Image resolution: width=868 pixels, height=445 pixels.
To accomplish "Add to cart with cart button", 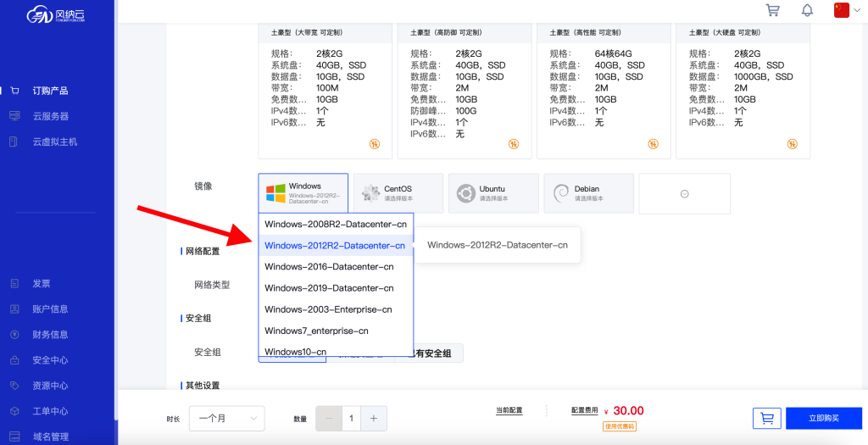I will click(766, 419).
